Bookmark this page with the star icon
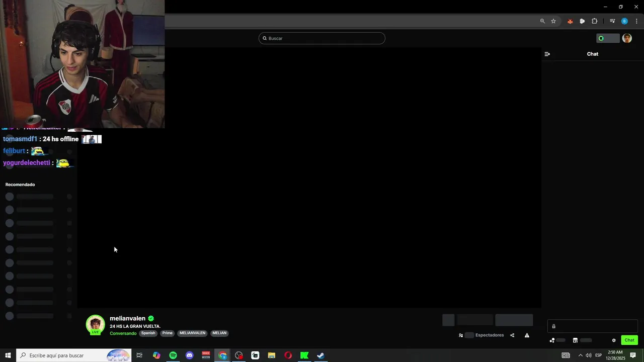Screen dimensions: 644x362 pyautogui.click(x=553, y=21)
